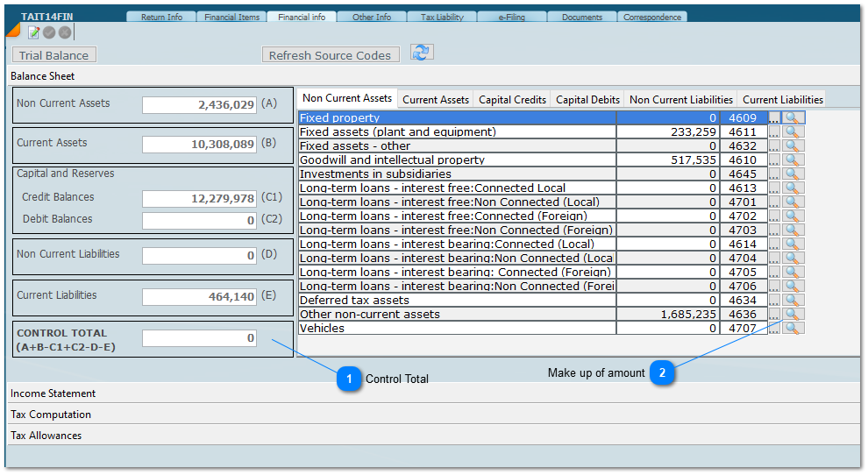Click the Non Current Assets amount field
The height and width of the screenshot is (475, 868).
tap(199, 104)
